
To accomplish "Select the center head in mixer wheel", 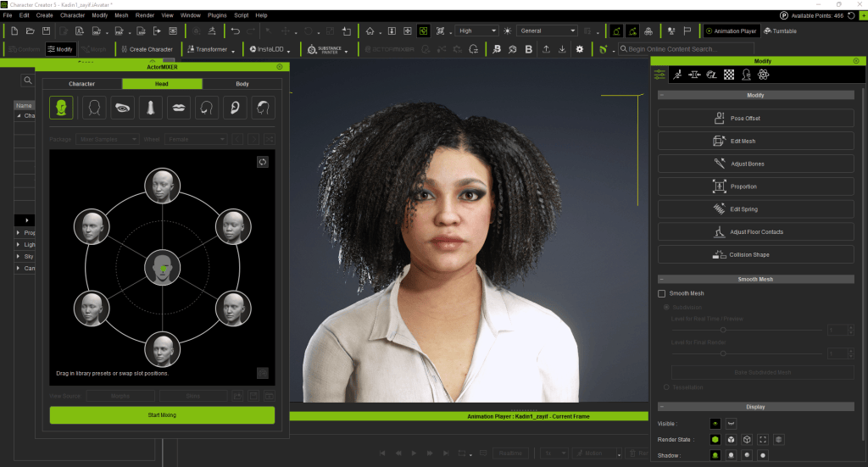I will (x=162, y=268).
